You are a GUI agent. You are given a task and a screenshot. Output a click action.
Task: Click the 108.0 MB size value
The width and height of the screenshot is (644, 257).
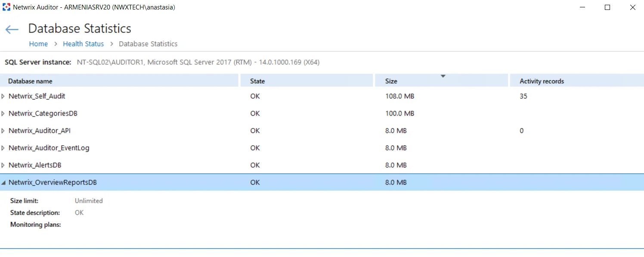click(x=399, y=96)
